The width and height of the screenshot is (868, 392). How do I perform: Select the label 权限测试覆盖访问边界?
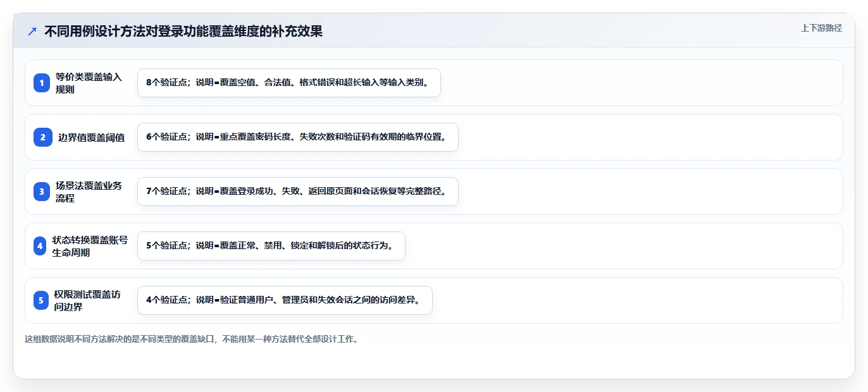click(88, 300)
